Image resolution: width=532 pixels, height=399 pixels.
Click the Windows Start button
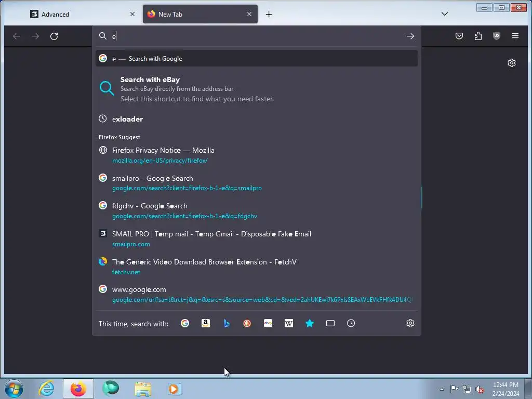coord(14,389)
